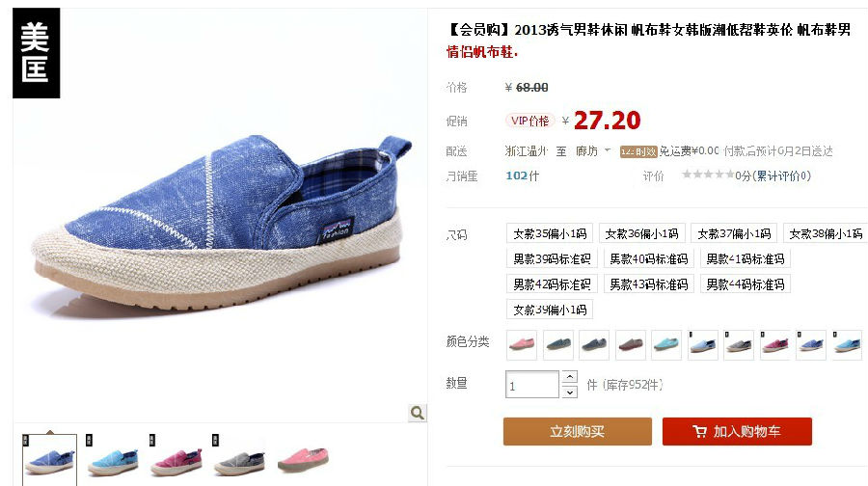868x486 pixels.
Task: Choose the brown shoe color swatch
Action: coord(630,345)
